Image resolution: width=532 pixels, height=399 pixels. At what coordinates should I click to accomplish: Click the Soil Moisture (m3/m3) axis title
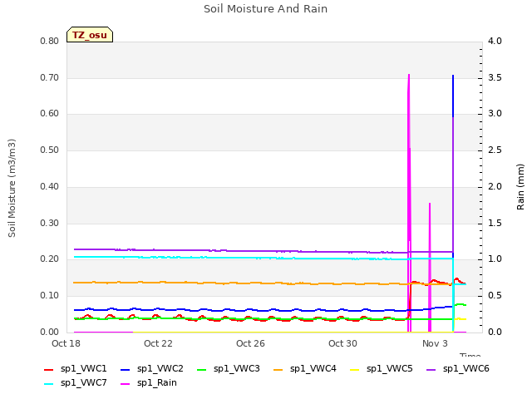(12, 188)
